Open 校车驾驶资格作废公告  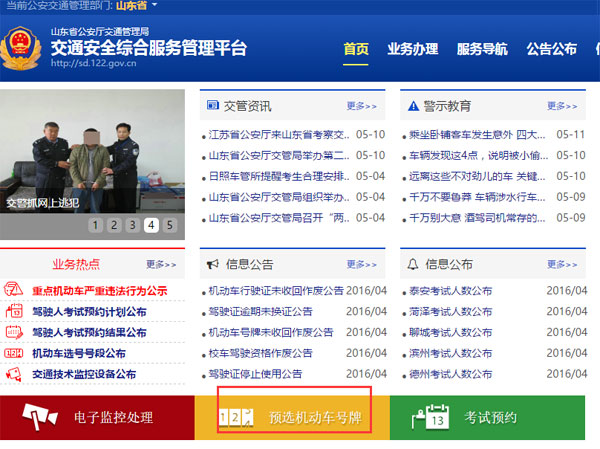[x=261, y=353]
